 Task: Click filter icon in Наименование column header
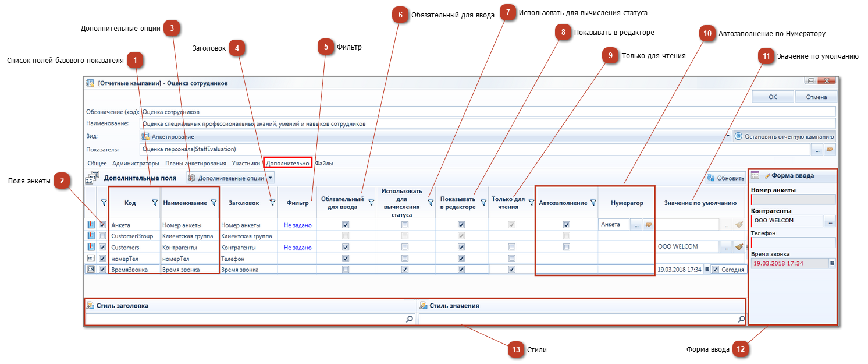214,203
